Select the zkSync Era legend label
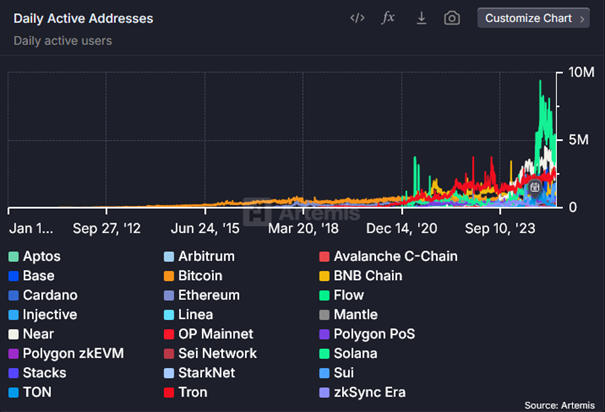 370,392
